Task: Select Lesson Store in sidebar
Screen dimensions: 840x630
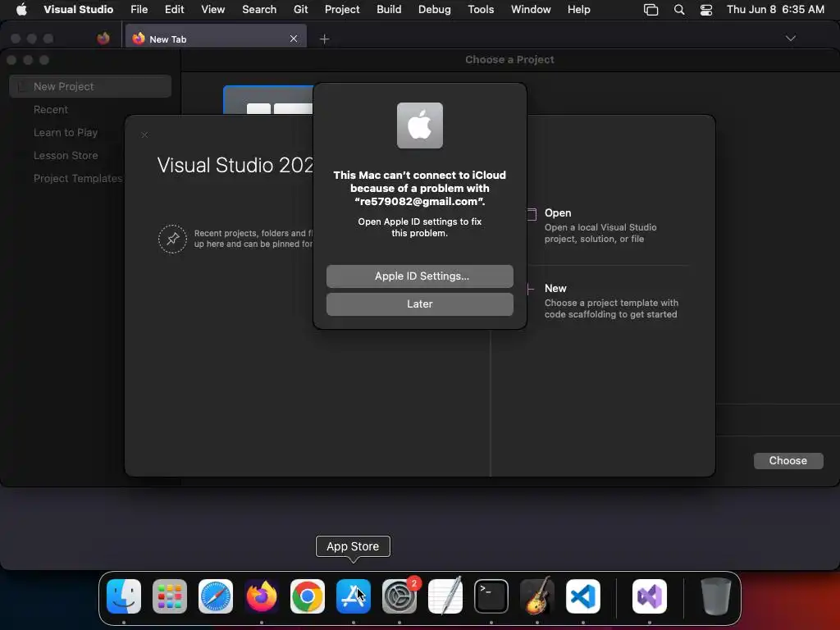Action: pyautogui.click(x=66, y=155)
